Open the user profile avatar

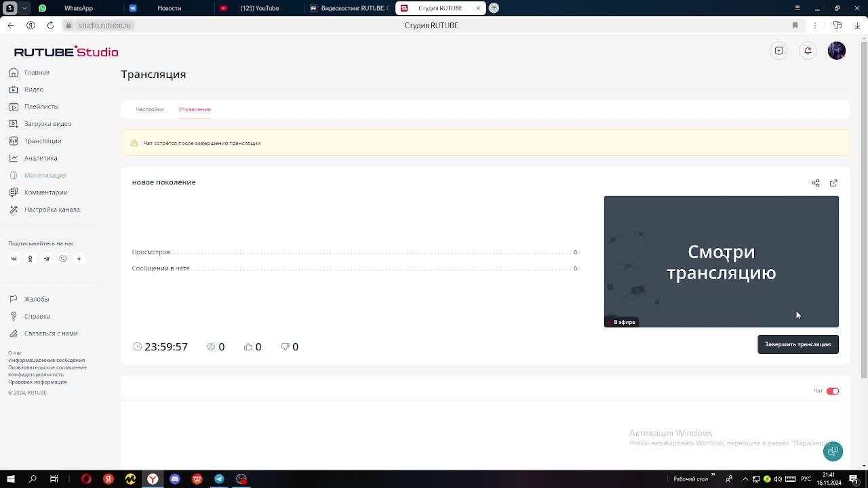(837, 51)
